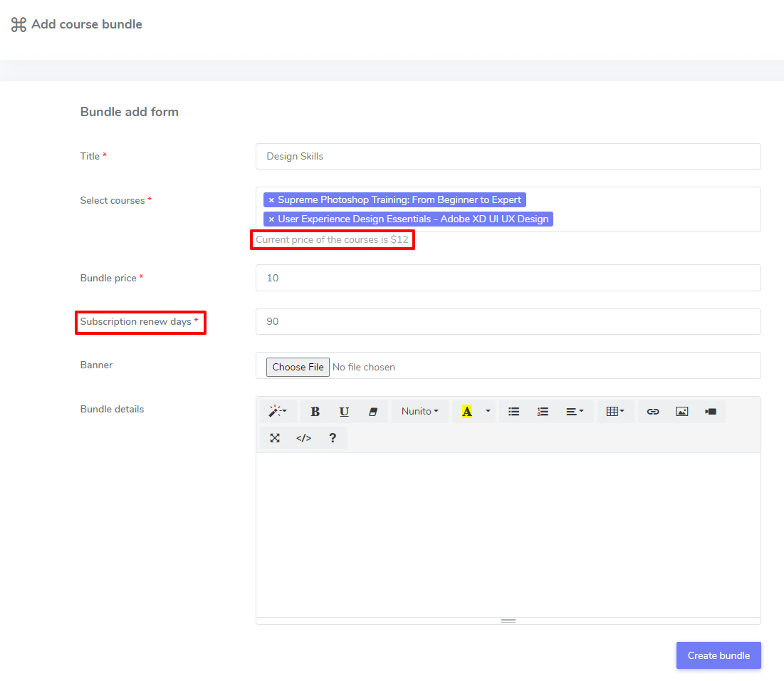Toggle bold formatting in editor toolbar
784x681 pixels.
315,412
